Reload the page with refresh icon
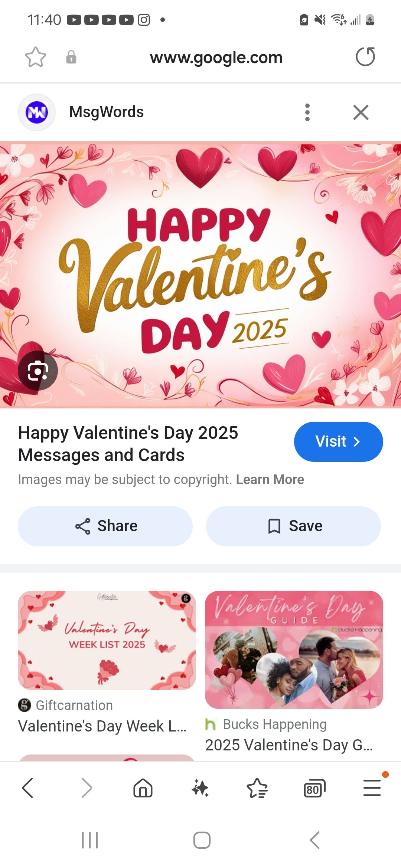The height and width of the screenshot is (868, 401). [365, 57]
